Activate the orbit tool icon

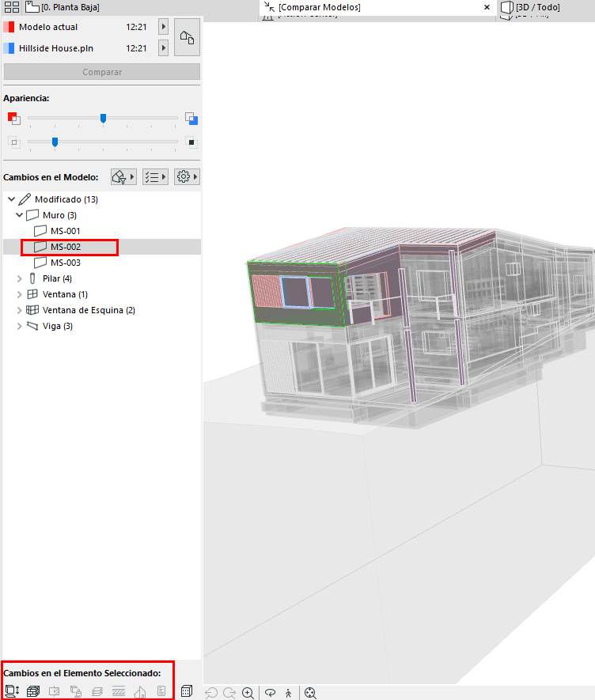coord(270,693)
